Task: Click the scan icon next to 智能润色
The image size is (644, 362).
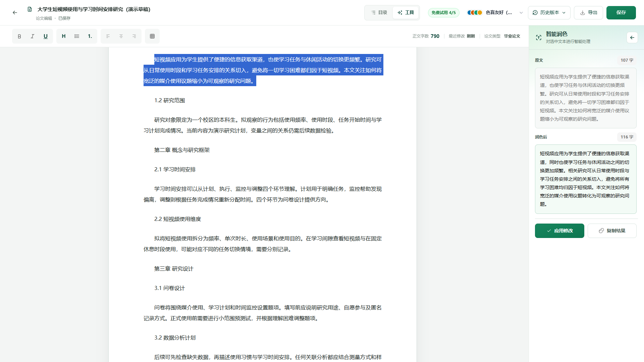Action: click(x=539, y=38)
